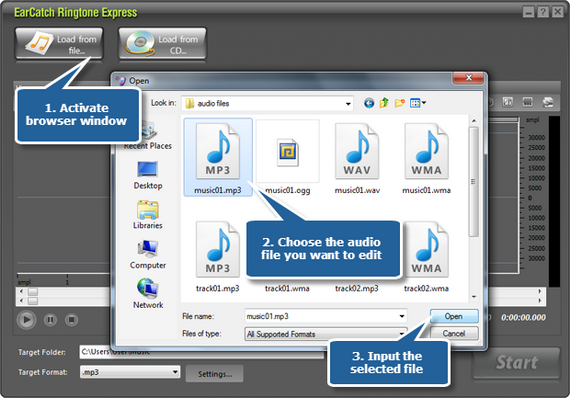Open Network in places sidebar
The width and height of the screenshot is (570, 398).
[148, 294]
